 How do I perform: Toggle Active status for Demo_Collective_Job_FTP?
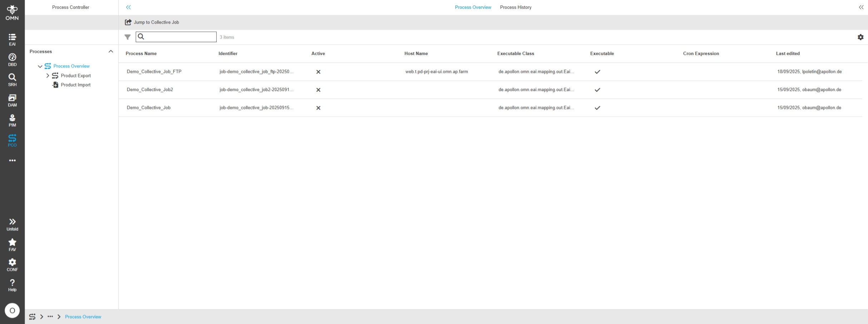[318, 72]
